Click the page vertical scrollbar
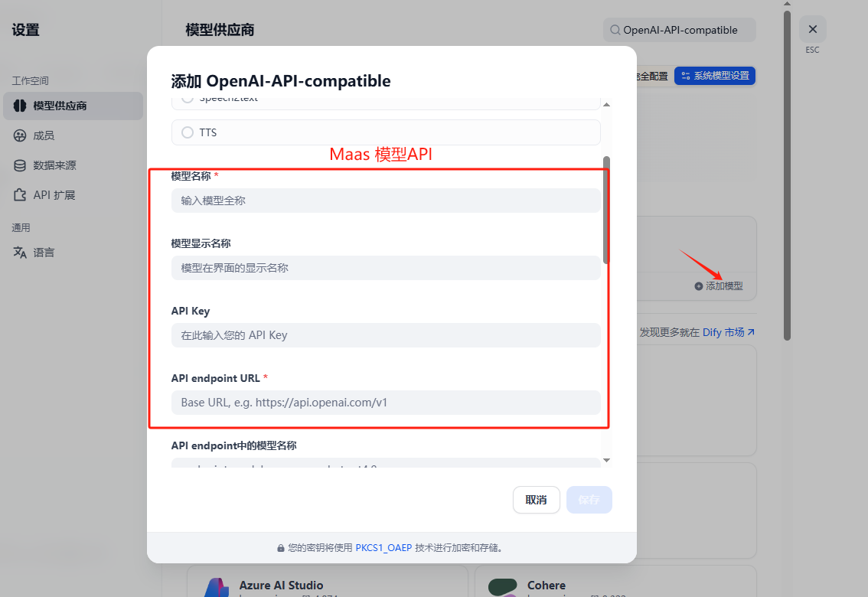Image resolution: width=868 pixels, height=597 pixels. 787,176
